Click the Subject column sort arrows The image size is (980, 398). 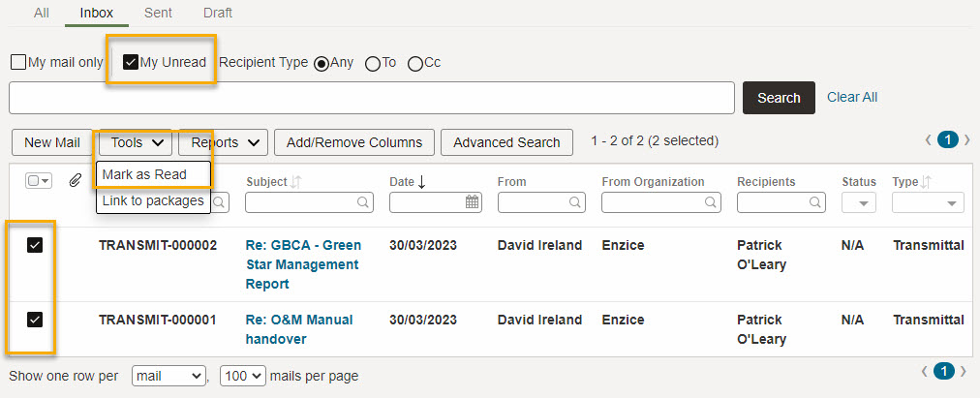(297, 182)
